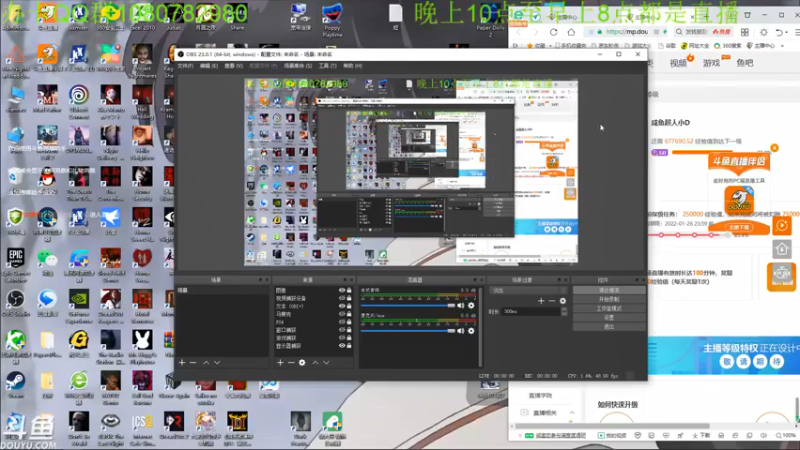
Task: Select the OBS Studio desktop shortcut
Action: pyautogui.click(x=15, y=303)
